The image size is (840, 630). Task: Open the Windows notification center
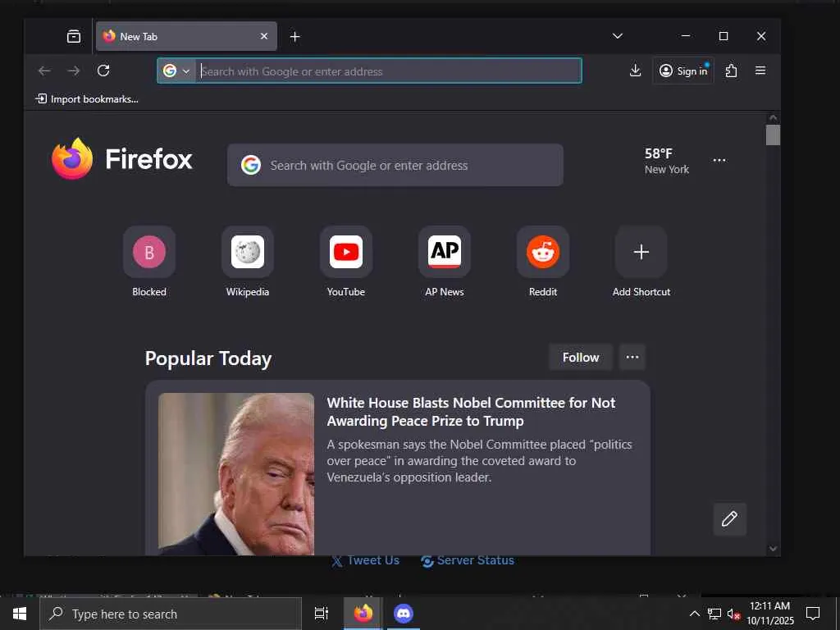coord(813,614)
